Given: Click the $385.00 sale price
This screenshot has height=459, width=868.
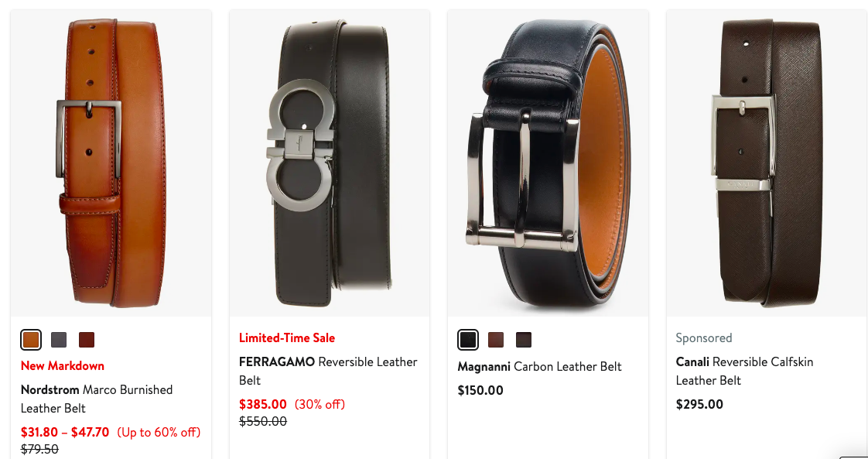Looking at the screenshot, I should [263, 404].
